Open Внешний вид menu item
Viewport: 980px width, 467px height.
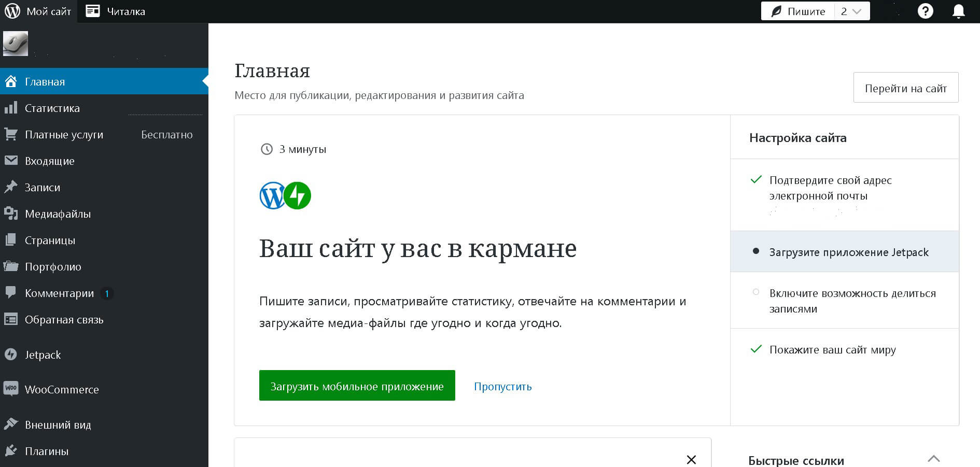coord(104,424)
